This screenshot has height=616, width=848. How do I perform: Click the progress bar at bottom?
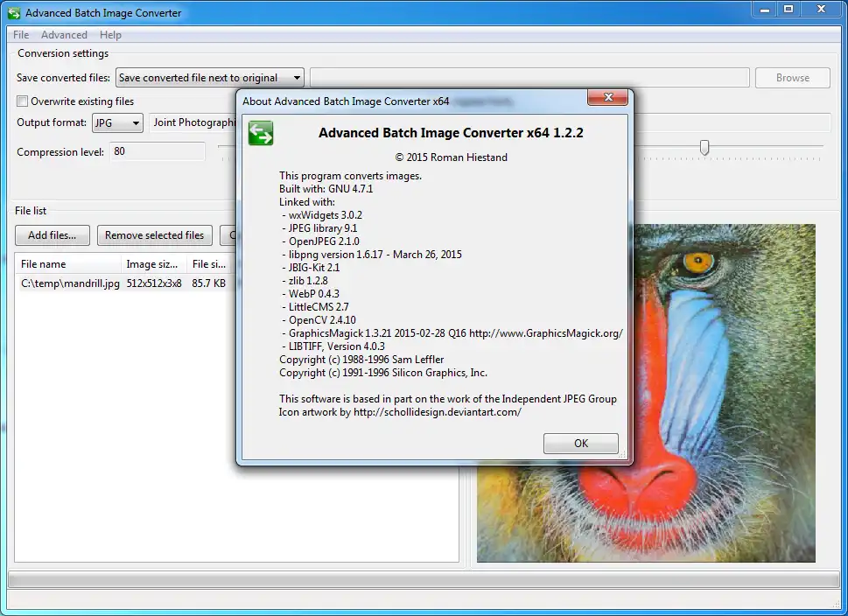point(424,580)
